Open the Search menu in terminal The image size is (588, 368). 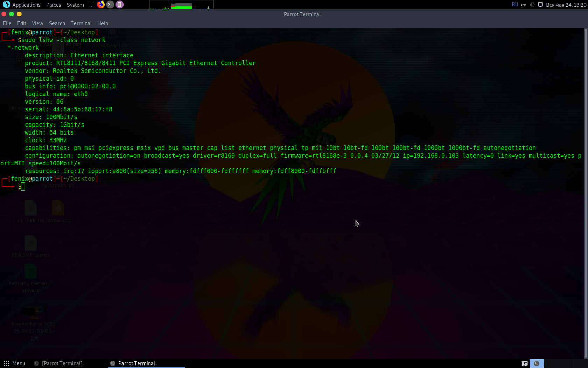tap(57, 23)
